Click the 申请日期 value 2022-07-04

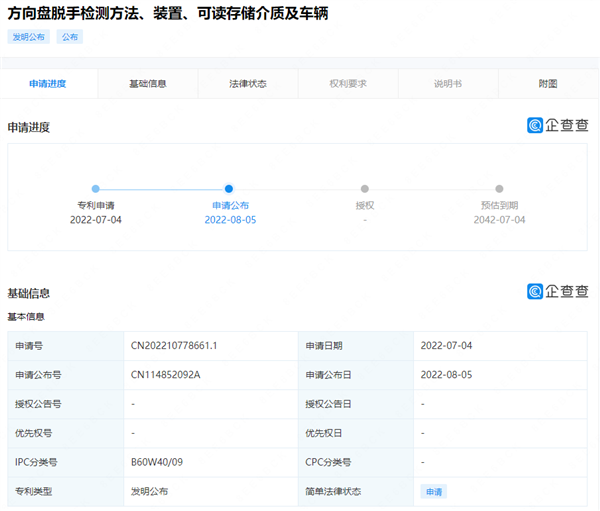446,346
